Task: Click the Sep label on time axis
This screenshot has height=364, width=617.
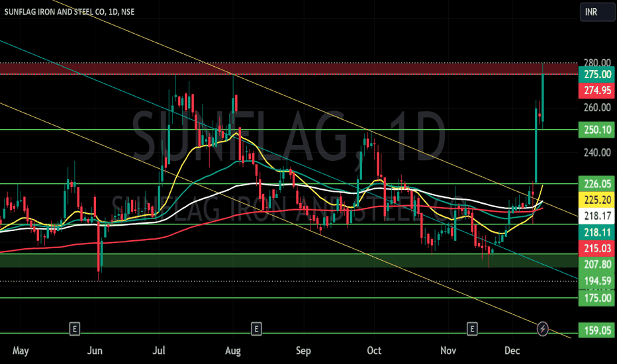Action: coord(303,351)
